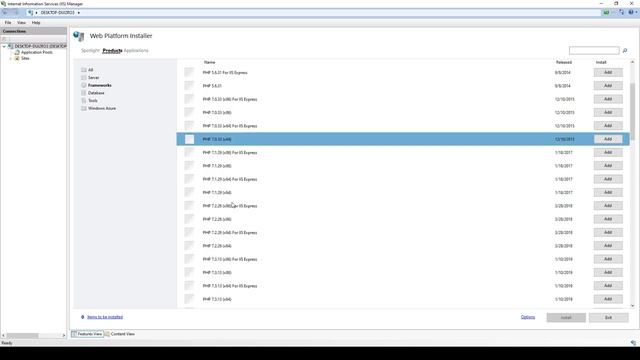The image size is (640, 360).
Task: Add PHP 7.3.13 (x86) For IIS Express
Action: click(x=608, y=259)
